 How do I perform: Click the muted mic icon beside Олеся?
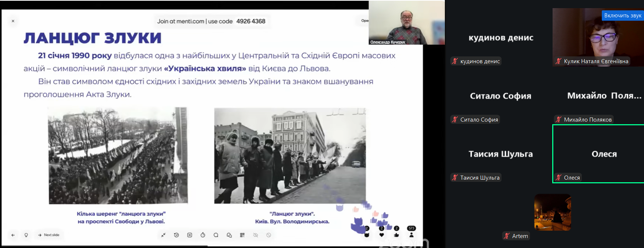point(559,178)
